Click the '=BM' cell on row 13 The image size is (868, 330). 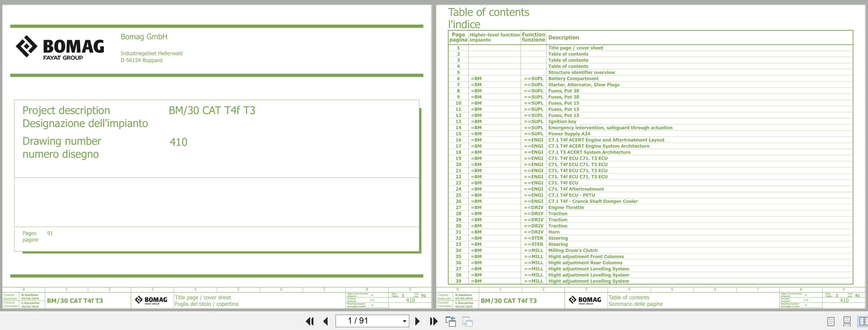click(x=476, y=121)
